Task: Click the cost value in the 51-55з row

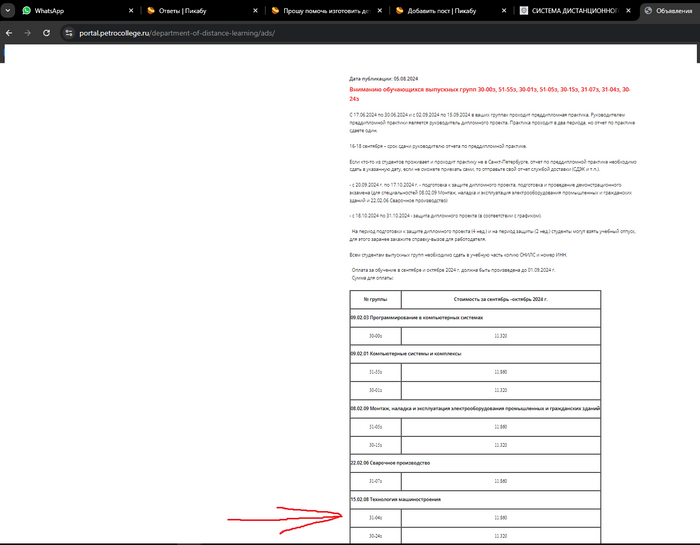Action: tap(500, 372)
